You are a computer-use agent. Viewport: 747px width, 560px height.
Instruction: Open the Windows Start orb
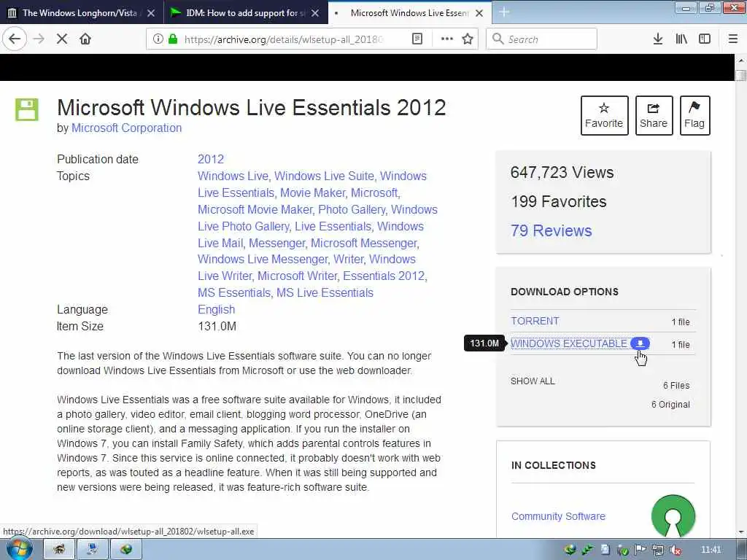[19, 548]
